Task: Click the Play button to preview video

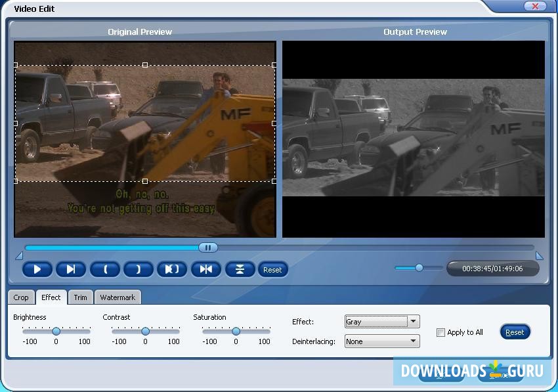Action: (37, 269)
